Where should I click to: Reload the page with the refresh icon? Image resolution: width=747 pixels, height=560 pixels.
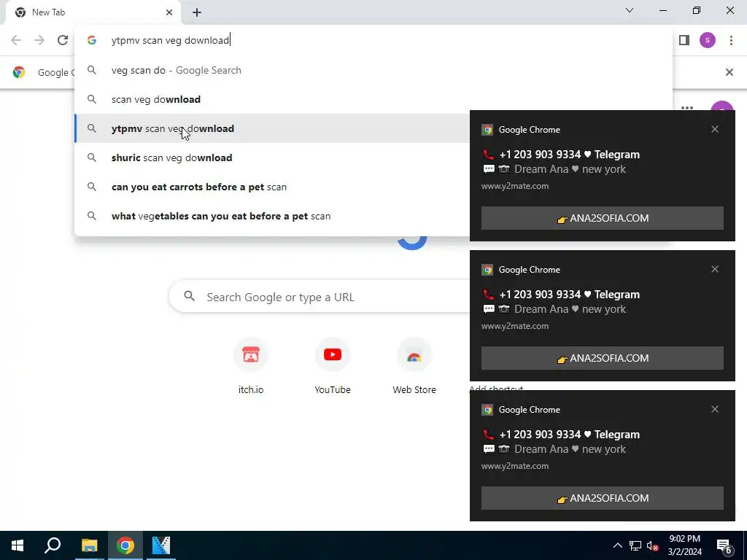click(63, 41)
